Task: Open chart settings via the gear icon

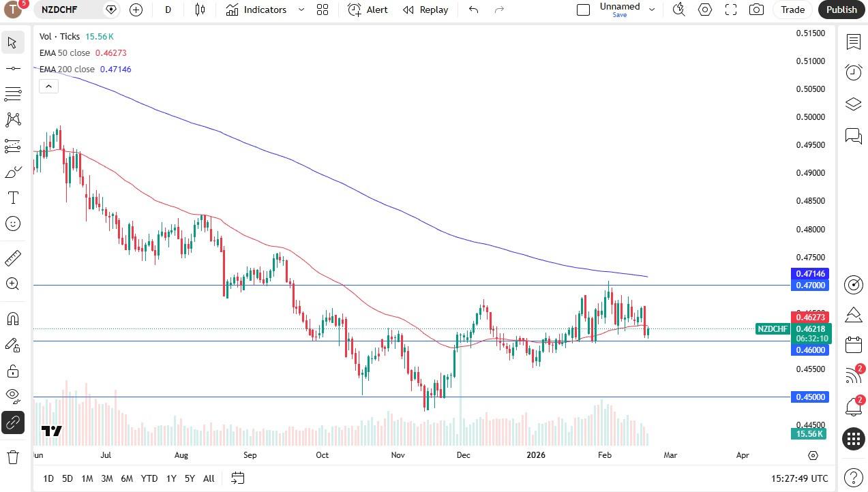Action: coord(705,10)
